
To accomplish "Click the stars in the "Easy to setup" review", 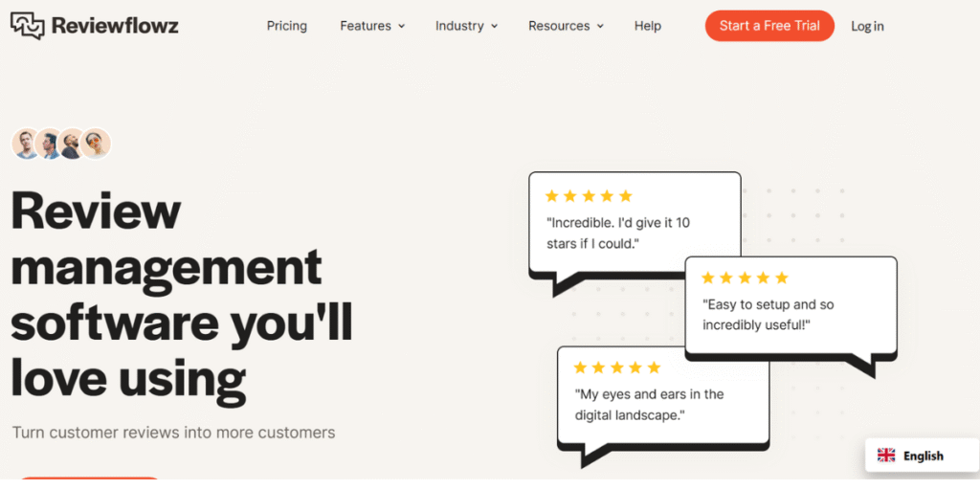I will tap(746, 278).
